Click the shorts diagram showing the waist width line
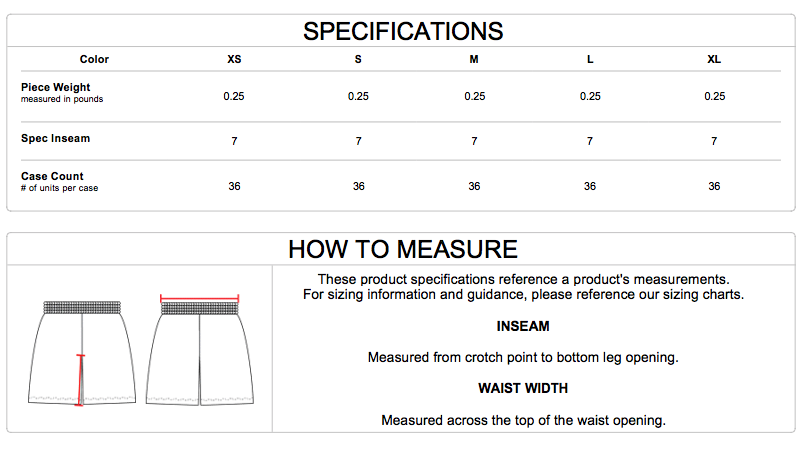The width and height of the screenshot is (806, 466). [200, 350]
